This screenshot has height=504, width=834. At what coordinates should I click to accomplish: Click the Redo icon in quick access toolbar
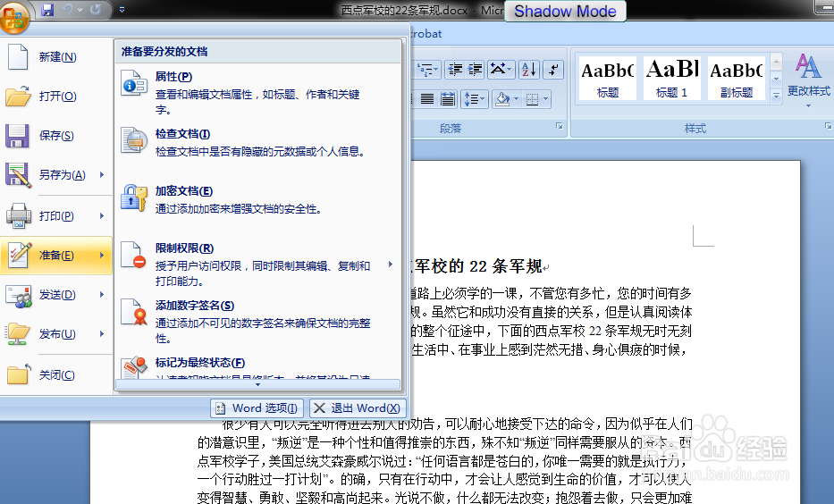96,10
